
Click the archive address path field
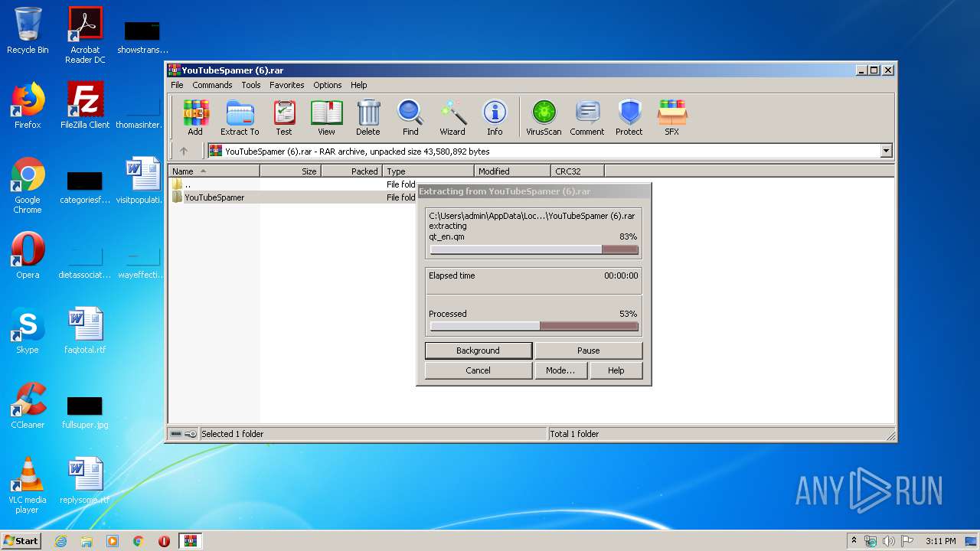(x=550, y=151)
